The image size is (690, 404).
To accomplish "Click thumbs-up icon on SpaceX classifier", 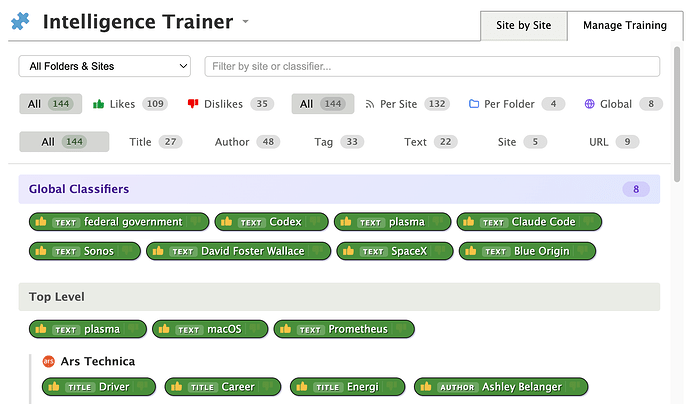I will (x=349, y=251).
